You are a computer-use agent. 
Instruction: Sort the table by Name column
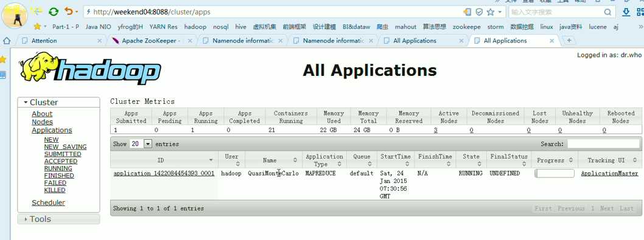click(273, 160)
